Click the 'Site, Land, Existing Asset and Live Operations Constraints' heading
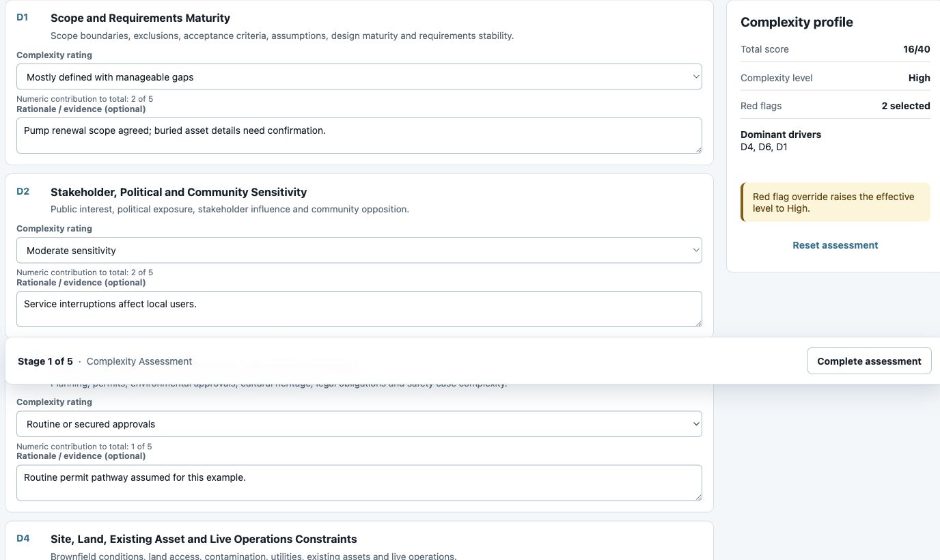Image resolution: width=940 pixels, height=560 pixels. (204, 539)
